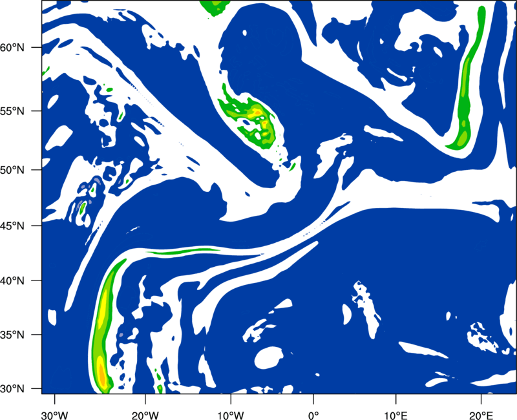Click the 55°N latitude label
This screenshot has height=420, width=517.
tap(12, 111)
